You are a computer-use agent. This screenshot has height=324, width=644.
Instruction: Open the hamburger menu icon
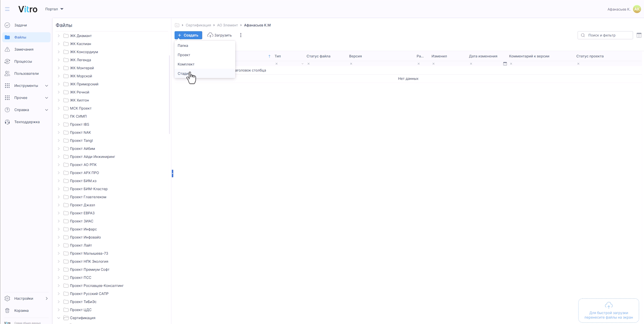coord(7,9)
